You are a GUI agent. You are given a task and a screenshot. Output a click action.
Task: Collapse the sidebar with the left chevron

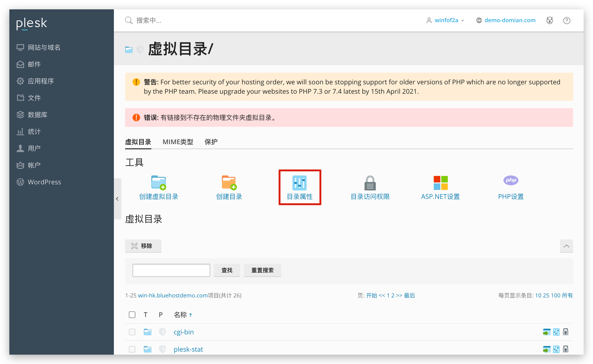pos(117,199)
